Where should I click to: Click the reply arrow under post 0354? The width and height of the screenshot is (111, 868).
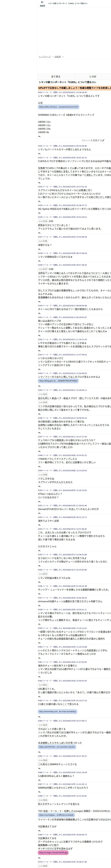39,566
